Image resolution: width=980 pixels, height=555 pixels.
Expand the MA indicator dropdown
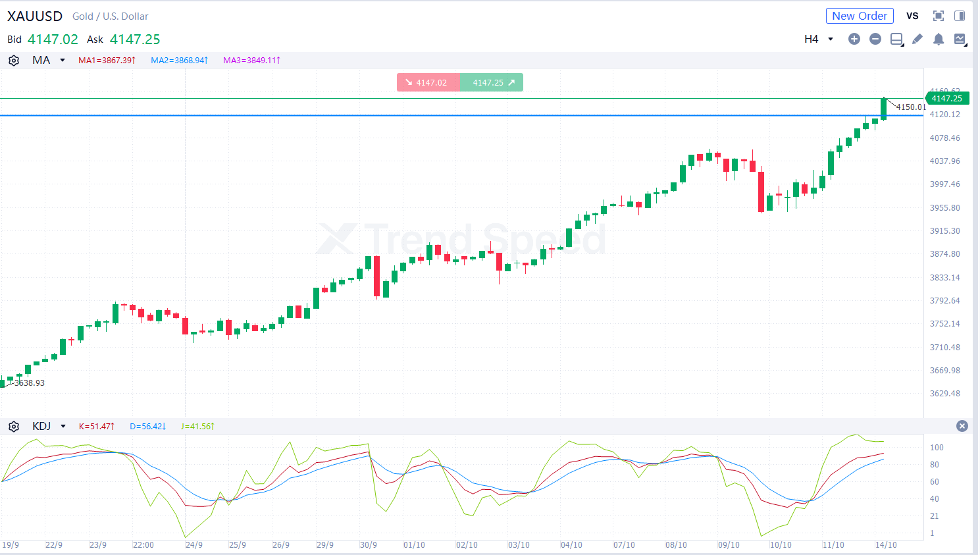click(x=63, y=61)
